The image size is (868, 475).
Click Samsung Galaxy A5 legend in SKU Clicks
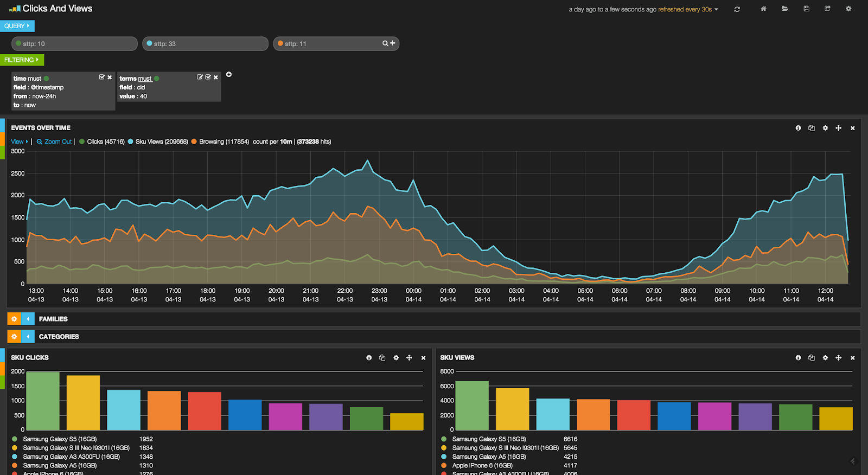(x=60, y=466)
